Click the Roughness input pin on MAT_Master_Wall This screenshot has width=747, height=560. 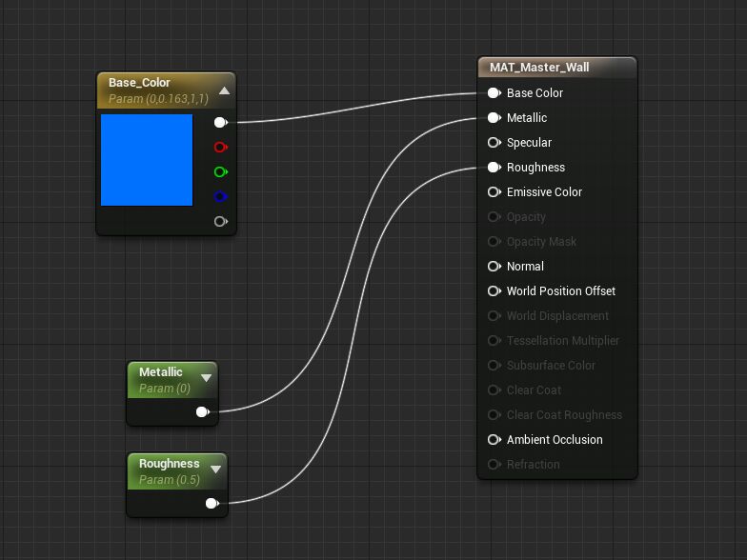pyautogui.click(x=494, y=168)
